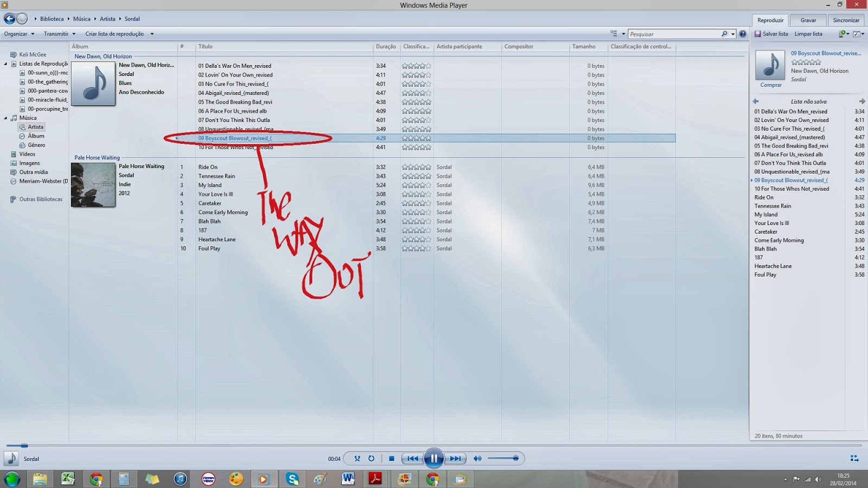
Task: Open Vídeos library
Action: click(x=23, y=155)
